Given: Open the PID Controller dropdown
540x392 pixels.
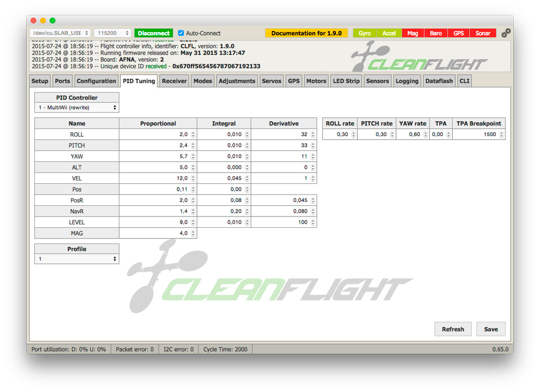Looking at the screenshot, I should [77, 107].
